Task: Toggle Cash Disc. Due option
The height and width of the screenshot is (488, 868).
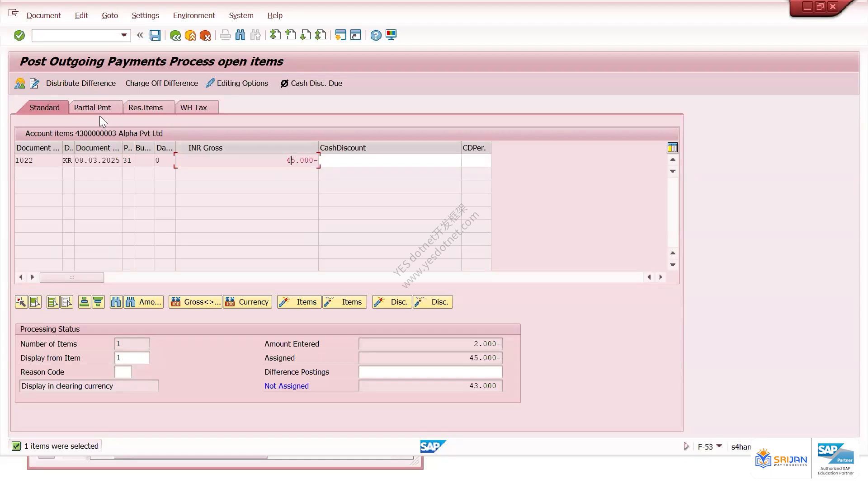Action: point(311,83)
